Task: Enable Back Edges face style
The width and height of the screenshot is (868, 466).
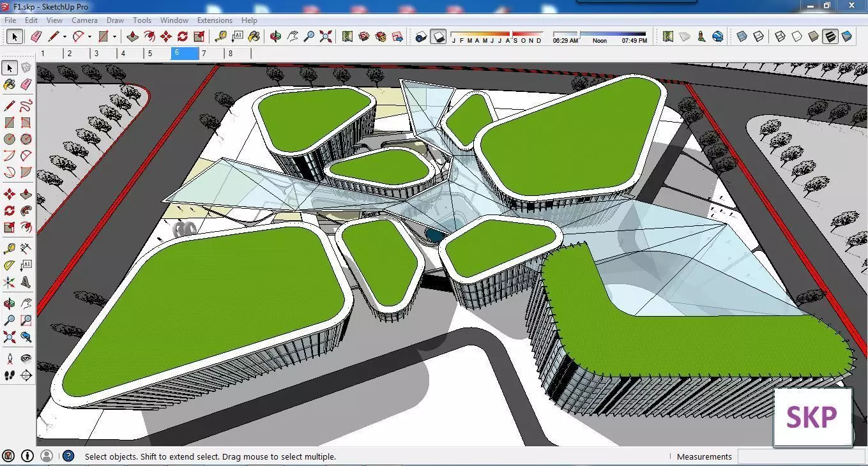Action: click(758, 36)
